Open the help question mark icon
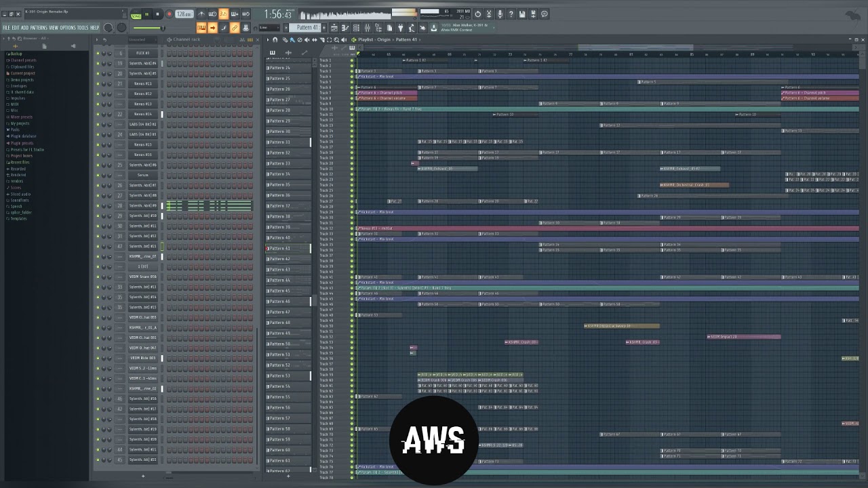Image resolution: width=868 pixels, height=488 pixels. [511, 14]
